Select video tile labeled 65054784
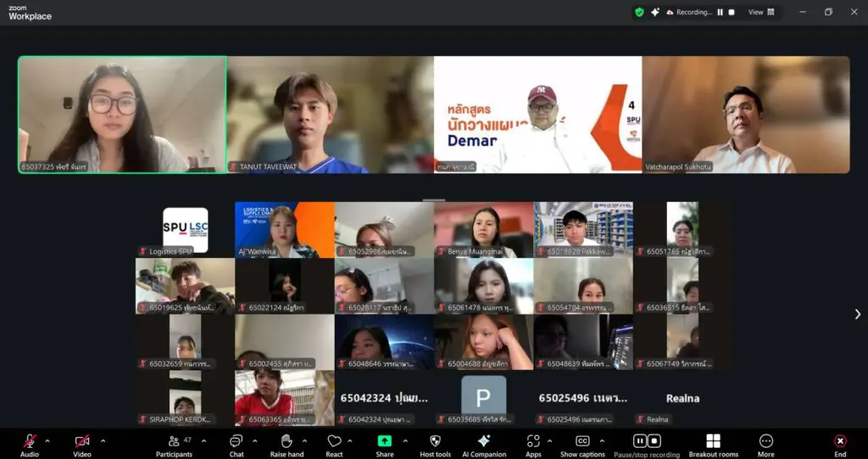Image resolution: width=868 pixels, height=459 pixels. (x=583, y=286)
